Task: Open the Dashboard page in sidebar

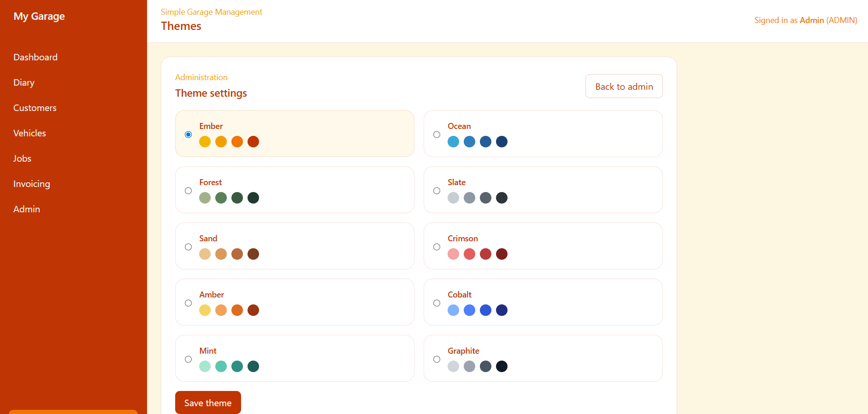Action: [35, 57]
